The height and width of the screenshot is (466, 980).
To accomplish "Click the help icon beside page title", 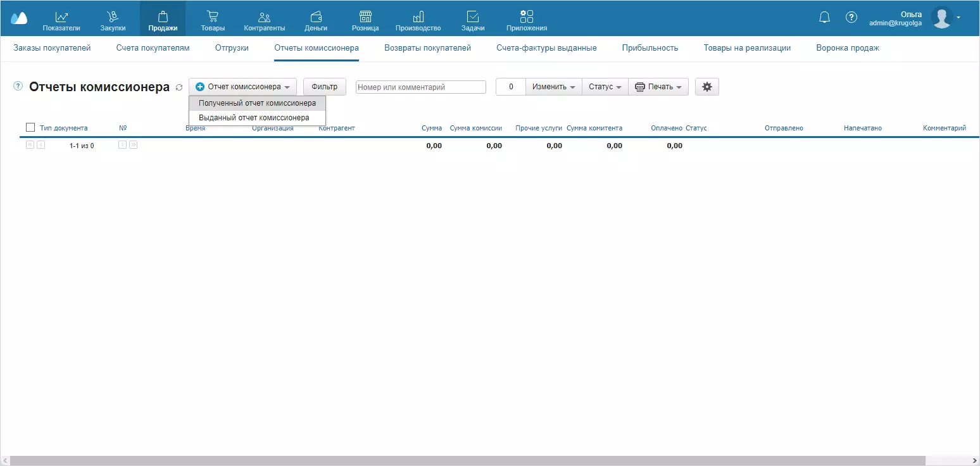I will [x=18, y=86].
